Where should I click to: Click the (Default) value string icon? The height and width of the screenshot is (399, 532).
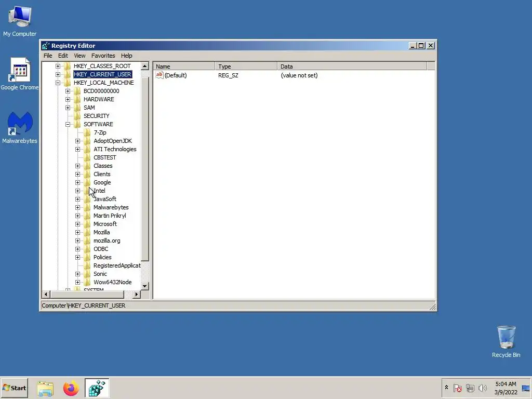click(159, 75)
